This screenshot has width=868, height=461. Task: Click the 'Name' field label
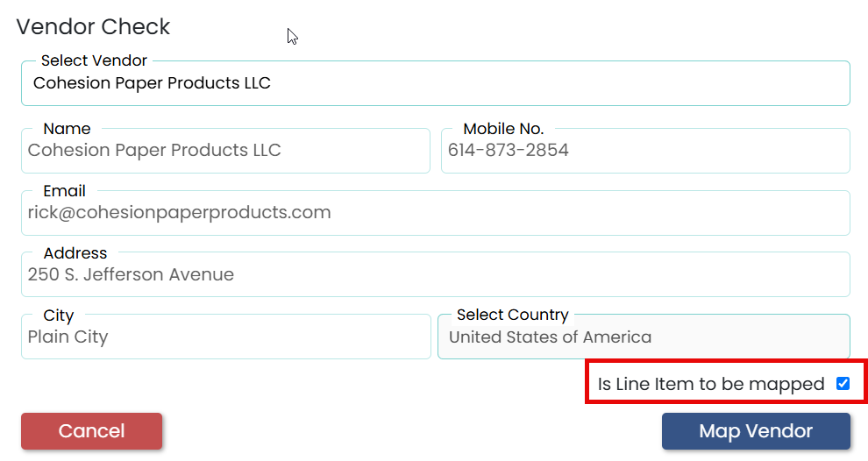point(67,129)
